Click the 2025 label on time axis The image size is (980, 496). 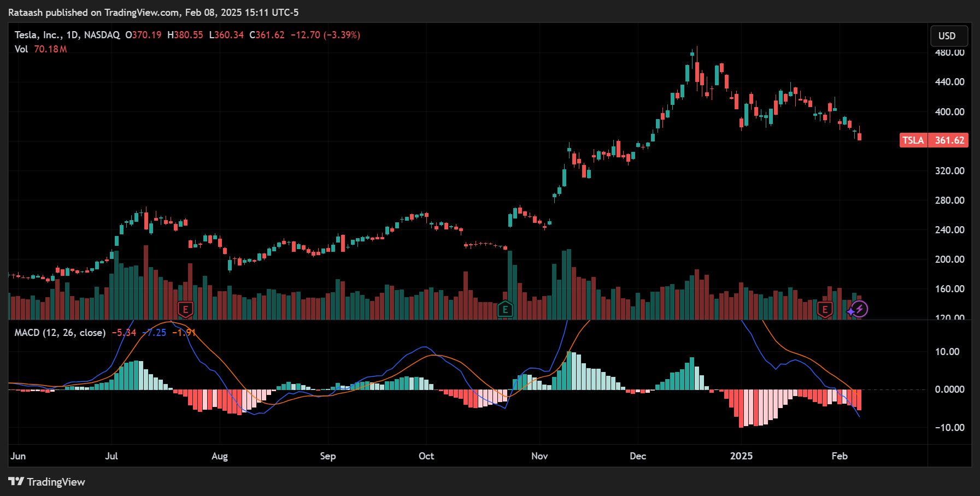(x=742, y=456)
